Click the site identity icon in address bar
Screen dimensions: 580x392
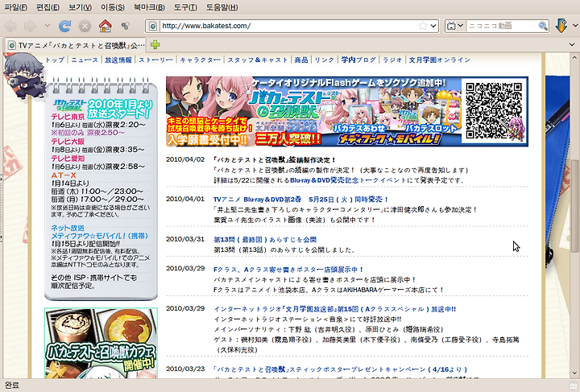153,26
